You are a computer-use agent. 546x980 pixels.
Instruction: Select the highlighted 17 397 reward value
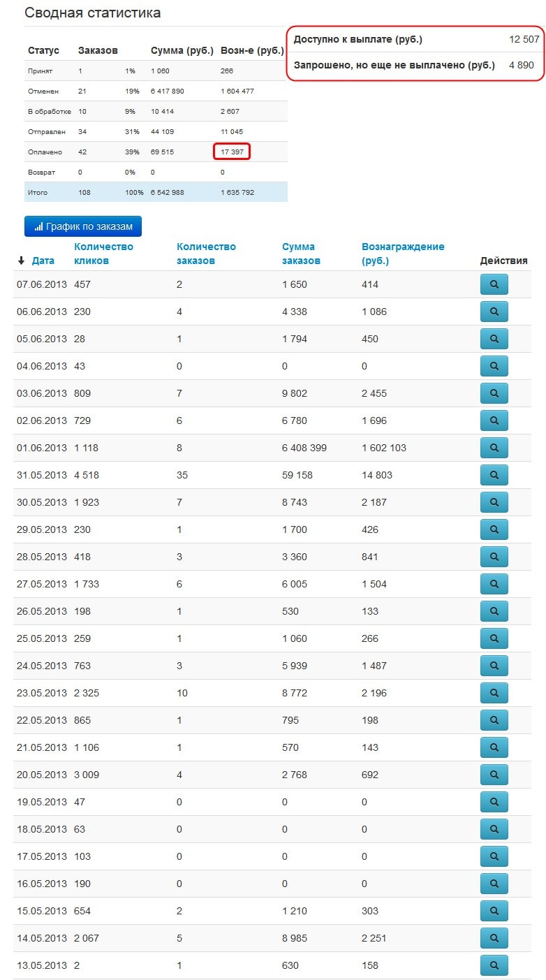click(x=233, y=152)
